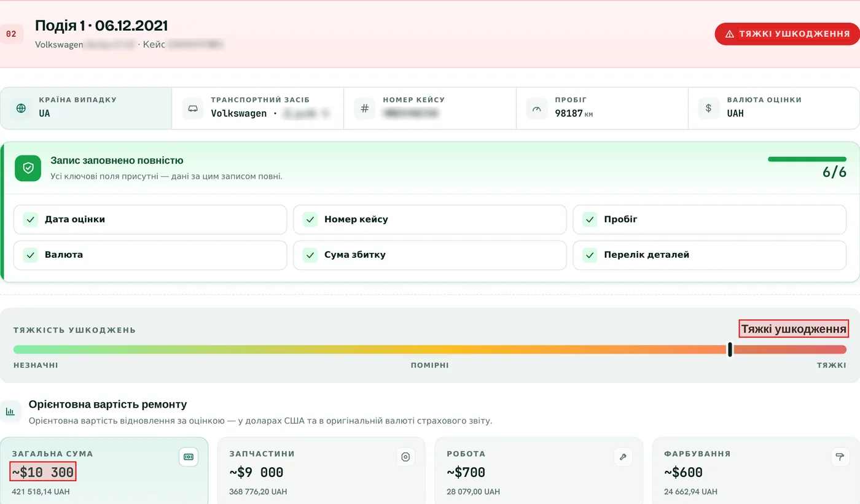
Task: Click the Подія 1 · 06.12.2021 heading
Action: pyautogui.click(x=101, y=26)
